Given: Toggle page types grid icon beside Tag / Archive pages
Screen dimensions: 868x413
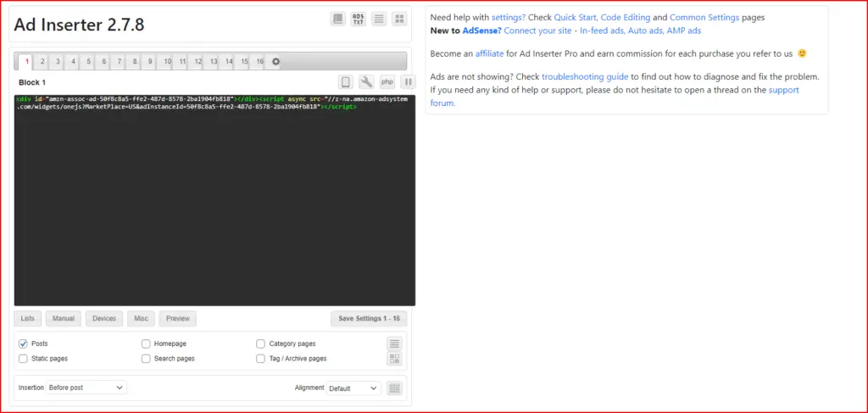Looking at the screenshot, I should (x=395, y=359).
